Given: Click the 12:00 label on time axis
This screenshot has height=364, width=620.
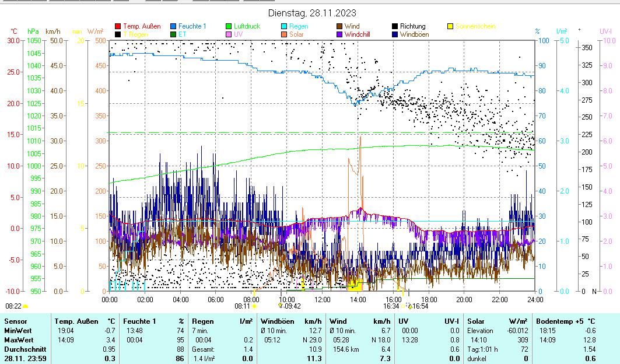Looking at the screenshot, I should coord(322,299).
